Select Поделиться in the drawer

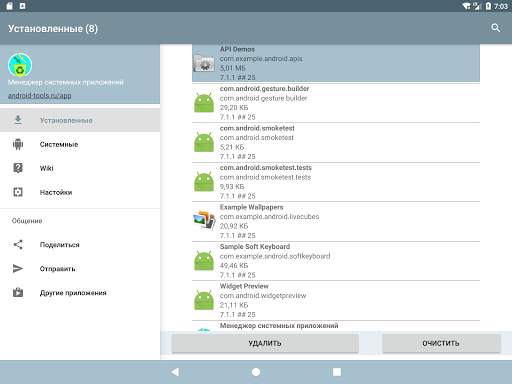tap(80, 245)
